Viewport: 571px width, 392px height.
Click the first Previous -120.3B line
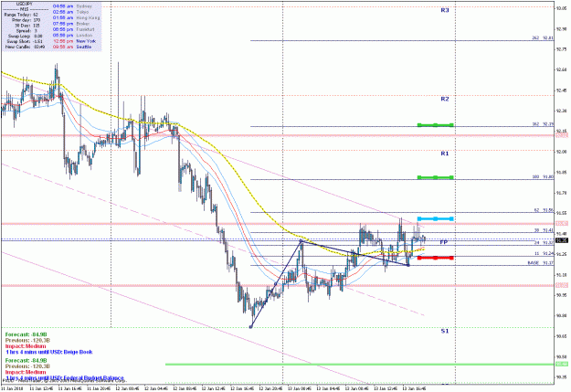click(x=27, y=340)
